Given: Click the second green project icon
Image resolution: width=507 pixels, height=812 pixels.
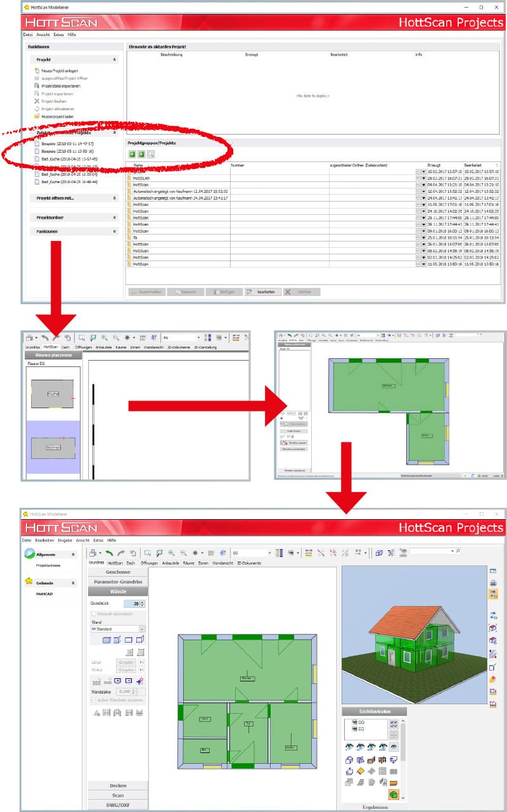Looking at the screenshot, I should 141,154.
